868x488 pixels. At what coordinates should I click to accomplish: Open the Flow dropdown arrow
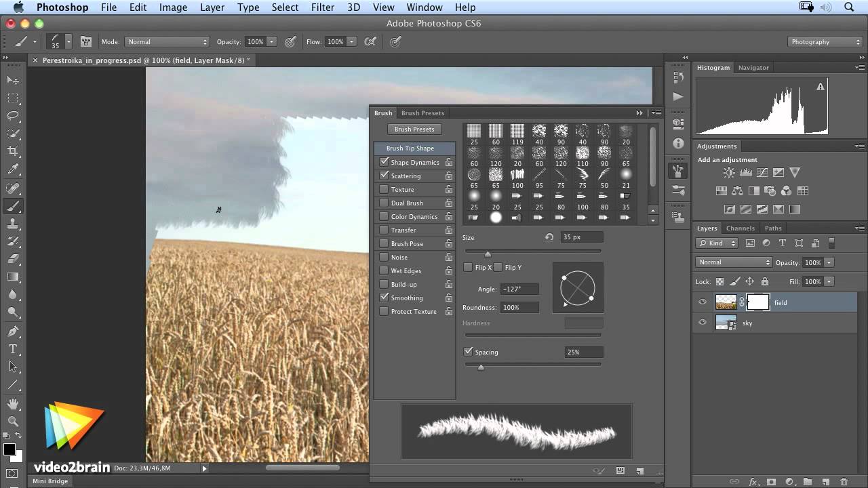click(352, 41)
